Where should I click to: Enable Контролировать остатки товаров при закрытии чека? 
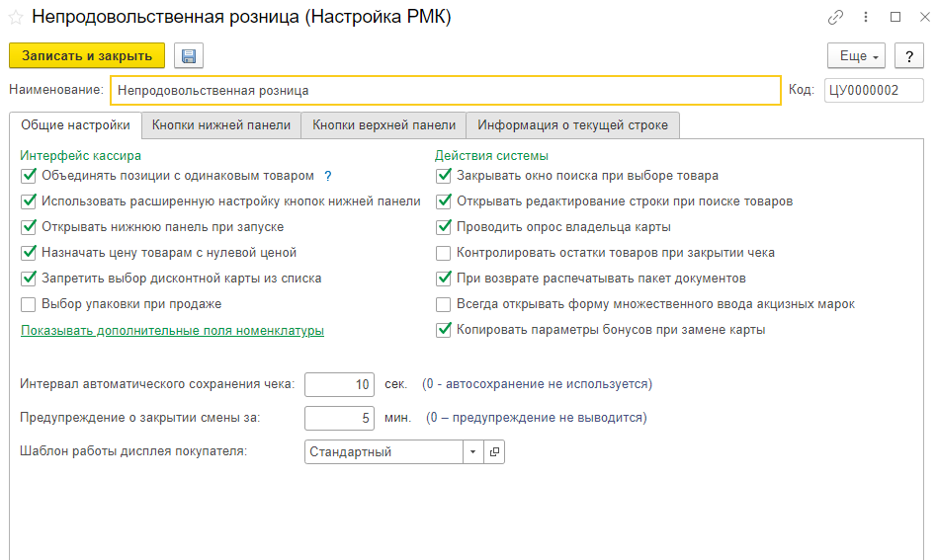(444, 253)
